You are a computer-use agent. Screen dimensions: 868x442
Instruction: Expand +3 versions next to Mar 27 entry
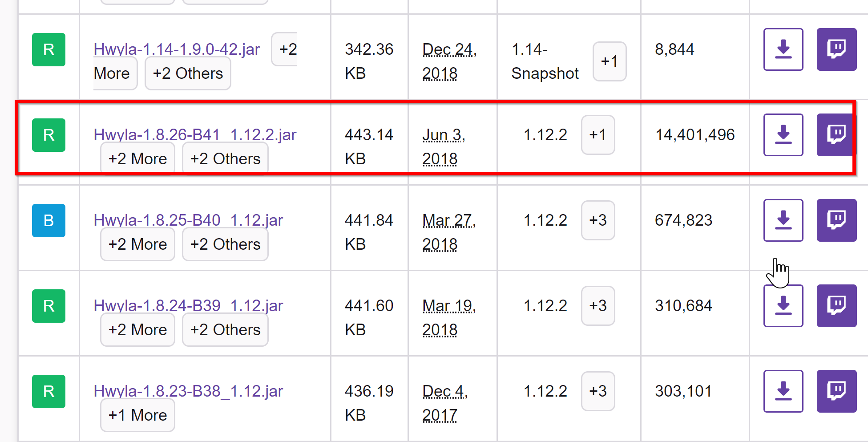598,220
